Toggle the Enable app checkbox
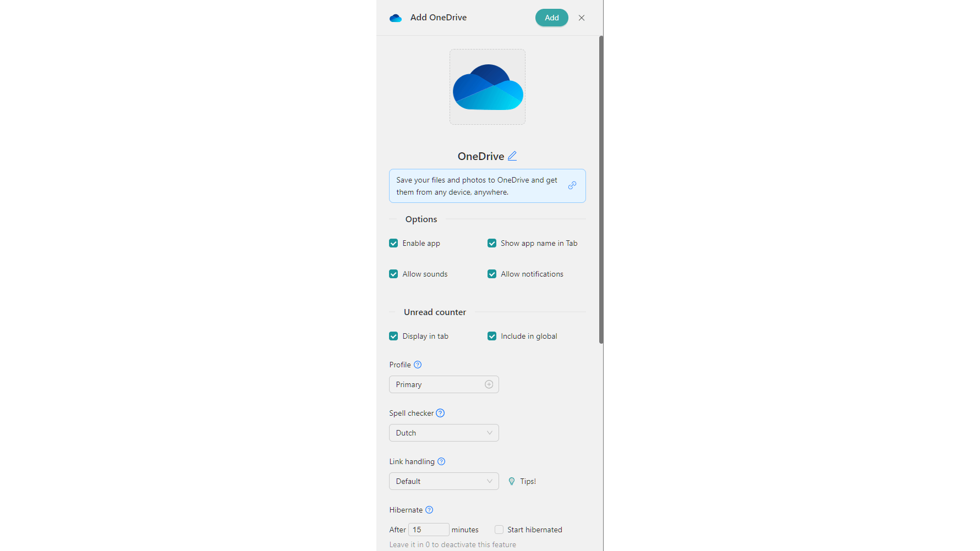This screenshot has width=980, height=551. click(393, 243)
